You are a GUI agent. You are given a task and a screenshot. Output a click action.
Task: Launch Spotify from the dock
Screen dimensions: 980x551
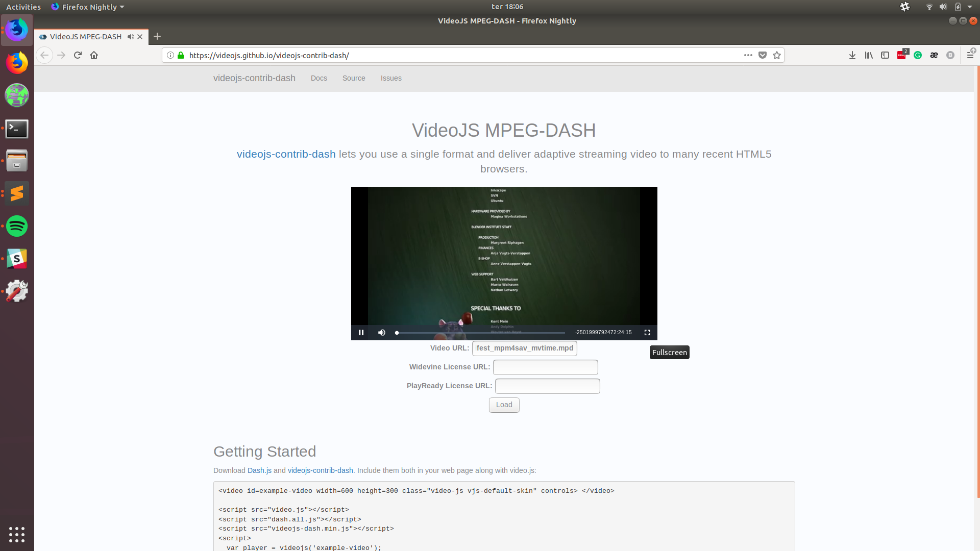tap(17, 226)
